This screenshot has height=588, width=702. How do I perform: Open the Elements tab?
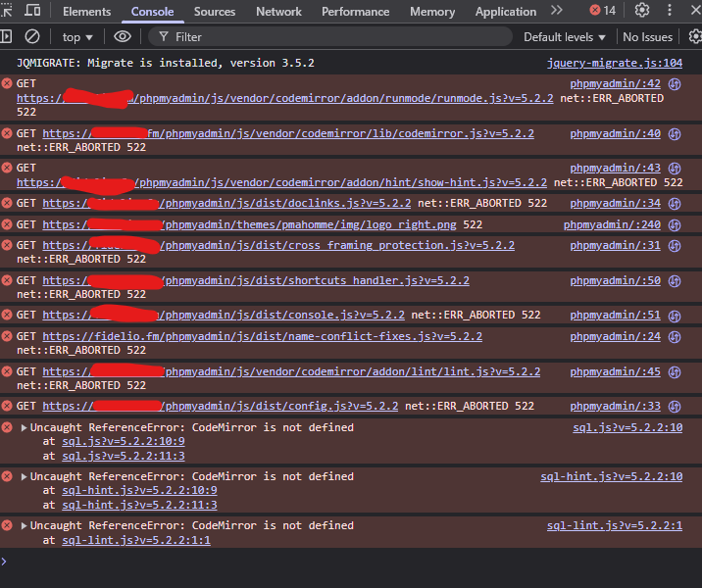tap(87, 12)
